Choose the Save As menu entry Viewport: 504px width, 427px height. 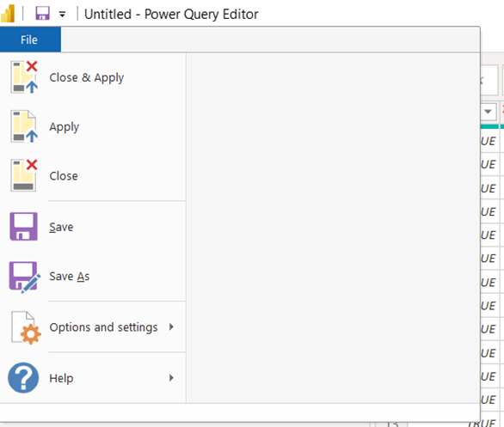pos(93,276)
